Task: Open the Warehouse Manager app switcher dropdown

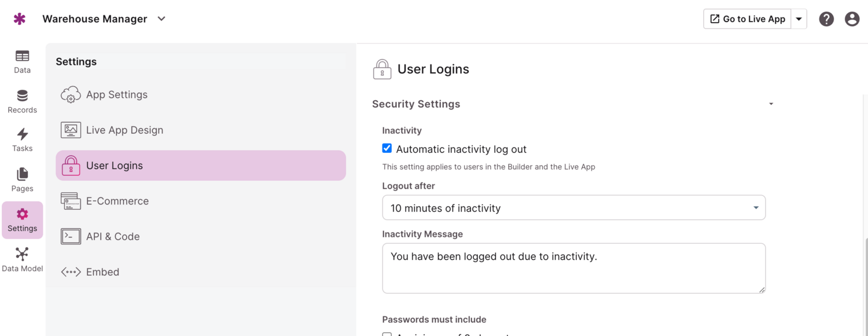Action: click(161, 18)
